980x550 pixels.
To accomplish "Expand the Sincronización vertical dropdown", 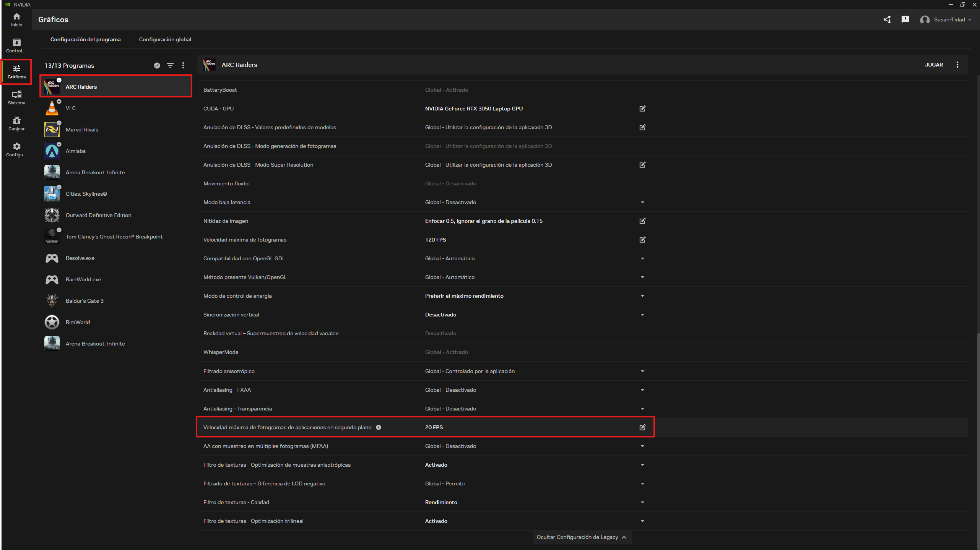I will [x=642, y=315].
